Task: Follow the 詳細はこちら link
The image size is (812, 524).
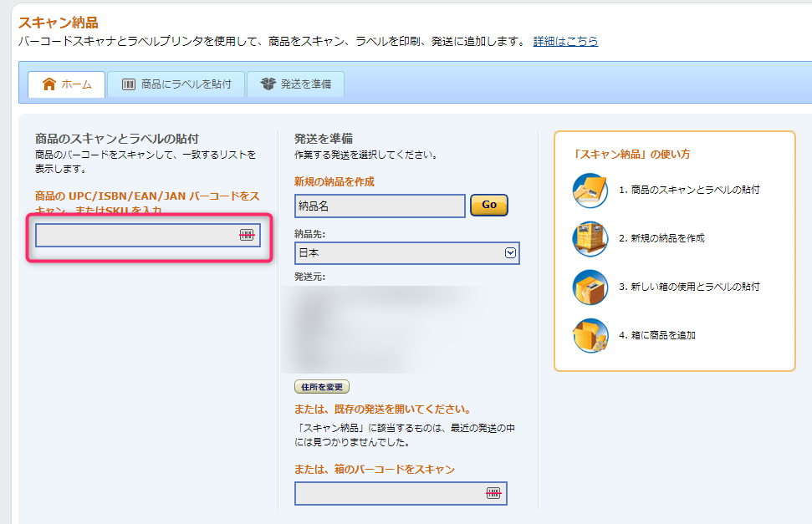Action: pos(565,41)
